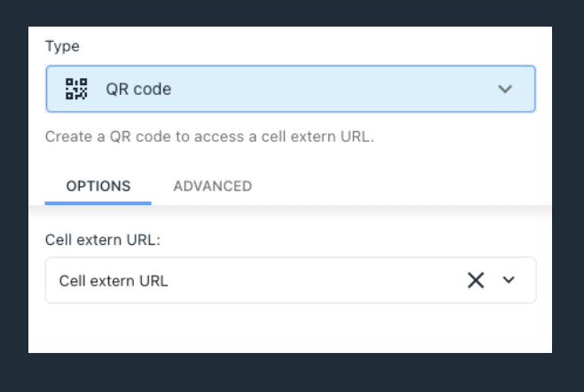This screenshot has width=584, height=392.
Task: Click the QR code icon in Type field
Action: pyautogui.click(x=76, y=89)
